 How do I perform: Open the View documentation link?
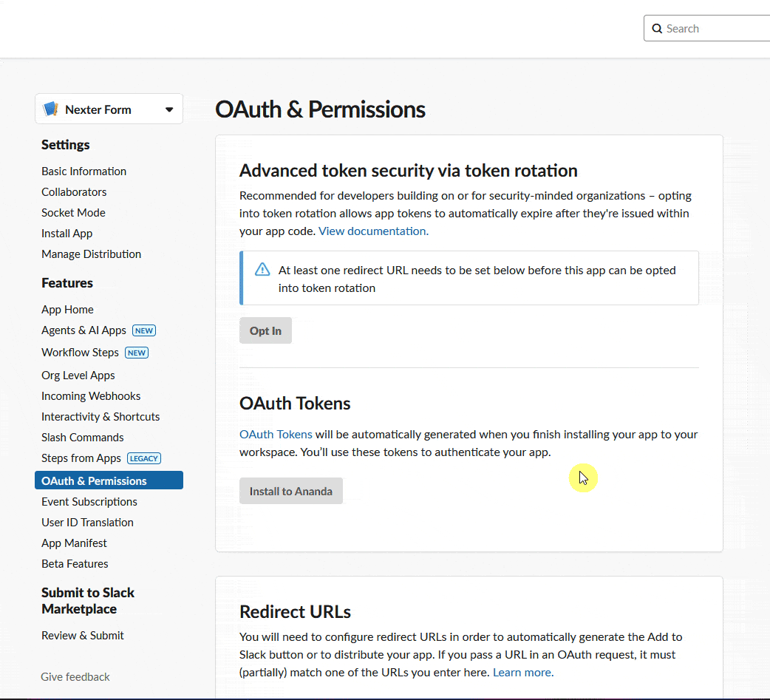(372, 231)
